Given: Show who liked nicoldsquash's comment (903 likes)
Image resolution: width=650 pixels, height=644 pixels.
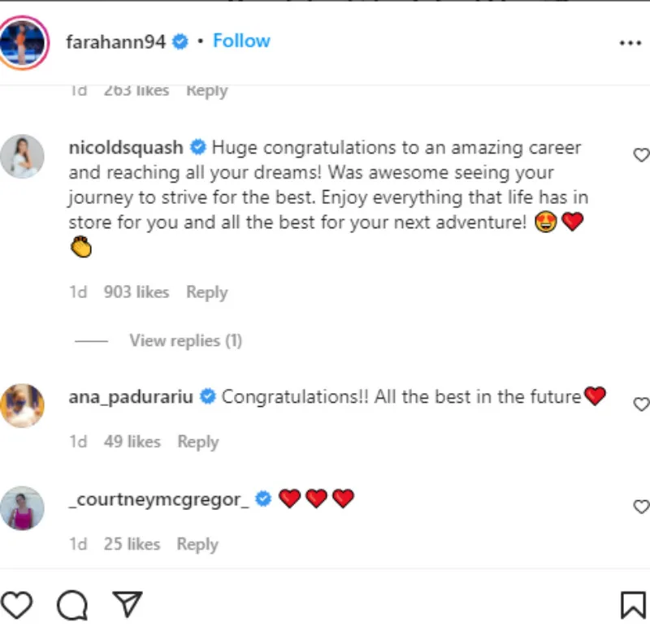Looking at the screenshot, I should point(136,292).
